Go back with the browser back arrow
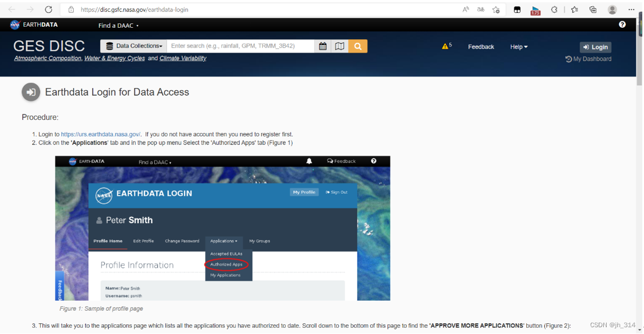The width and height of the screenshot is (644, 334). point(11,10)
